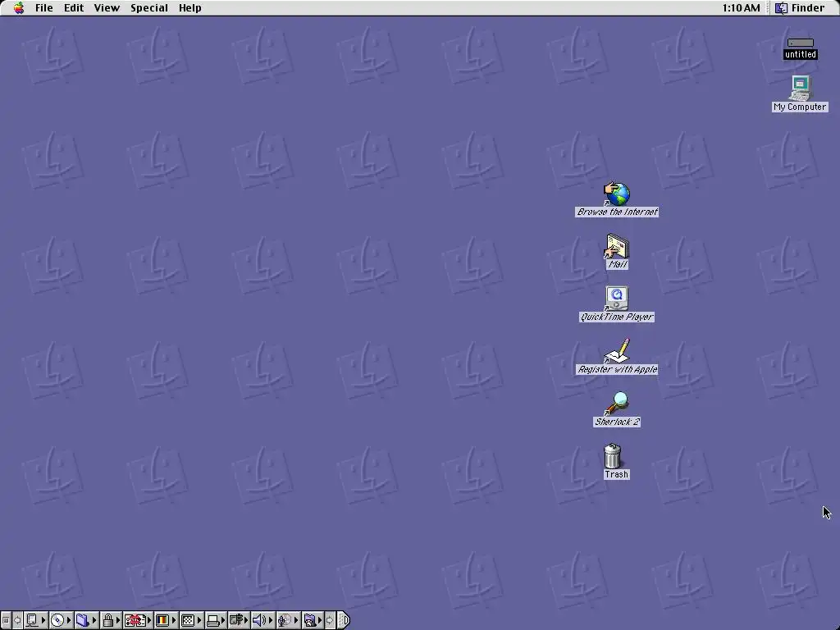Select the Sherlock 2 magnifier icon
This screenshot has height=630, width=840.
[617, 404]
